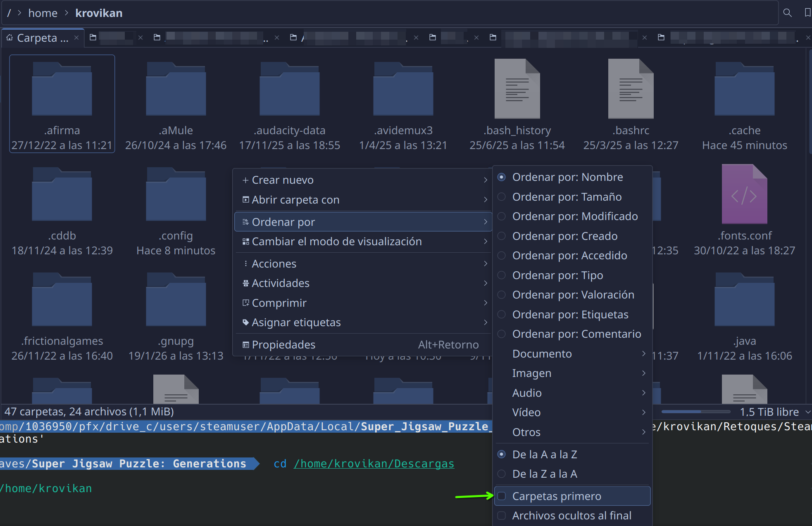Click the search magnifier icon

pos(787,13)
